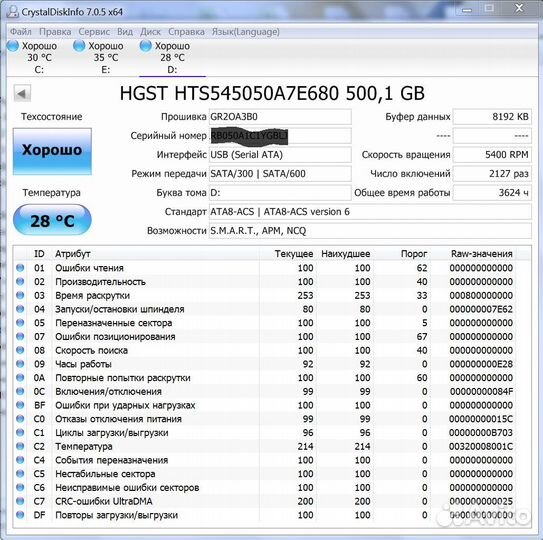Image resolution: width=543 pixels, height=540 pixels.
Task: Click raw value 0000000015C
Action: (x=481, y=419)
